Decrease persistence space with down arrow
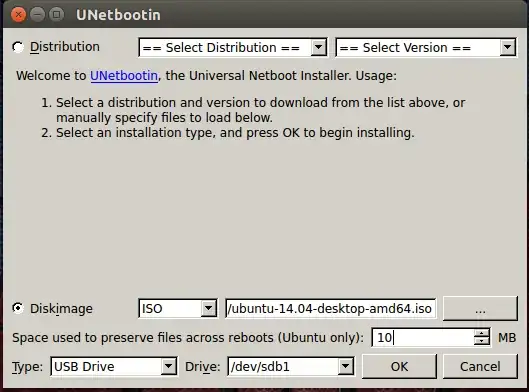Screen dimensions: 529x392 [481, 341]
